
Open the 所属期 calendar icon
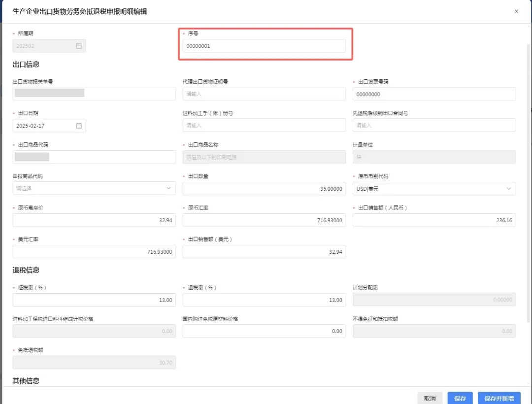click(x=79, y=46)
